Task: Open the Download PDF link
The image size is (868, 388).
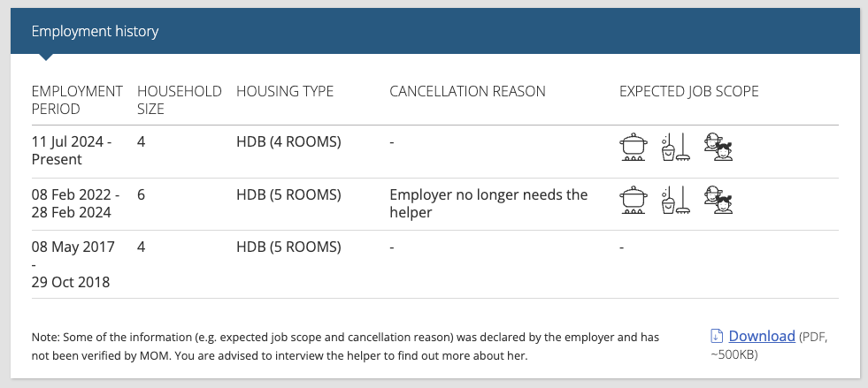Action: [x=762, y=336]
